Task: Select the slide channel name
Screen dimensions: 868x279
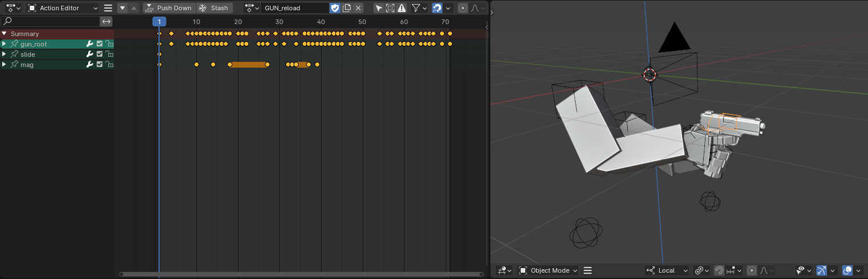Action: (x=28, y=54)
